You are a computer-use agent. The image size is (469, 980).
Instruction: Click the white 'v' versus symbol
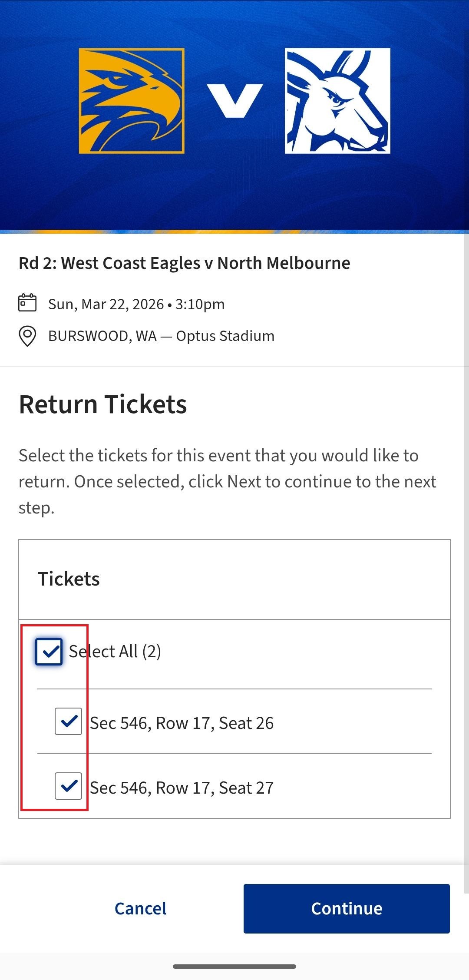(x=234, y=101)
